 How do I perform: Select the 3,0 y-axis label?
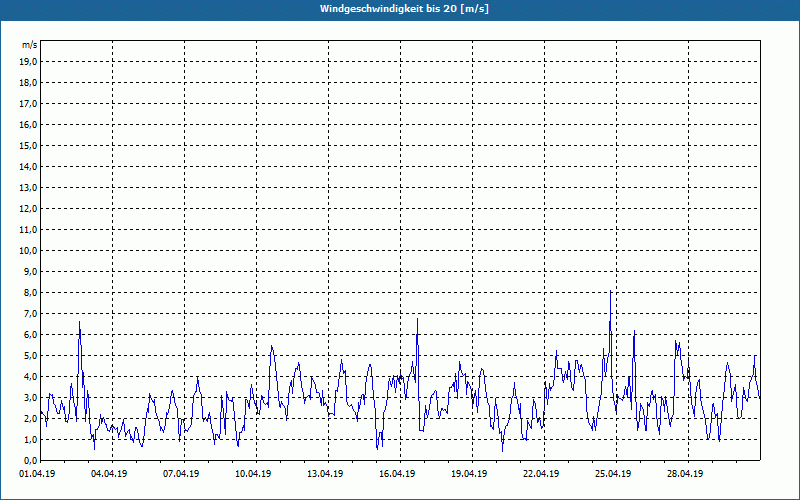30,397
